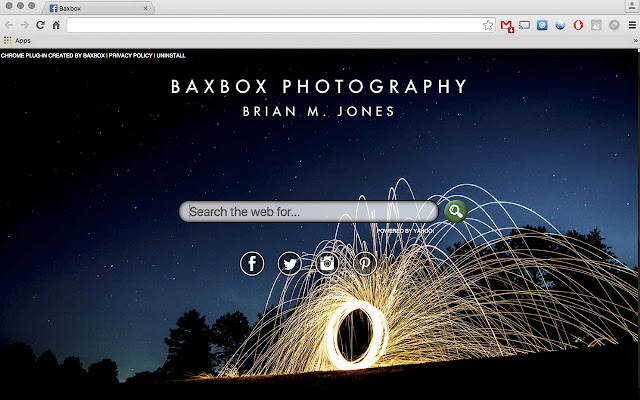This screenshot has width=640, height=400.
Task: Bookmark this page with the star
Action: pos(488,25)
